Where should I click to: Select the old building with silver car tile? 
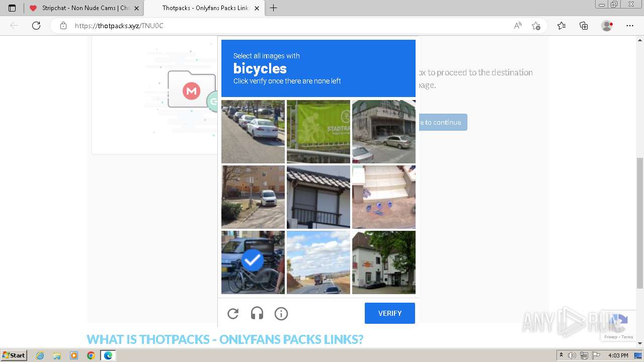pyautogui.click(x=384, y=132)
